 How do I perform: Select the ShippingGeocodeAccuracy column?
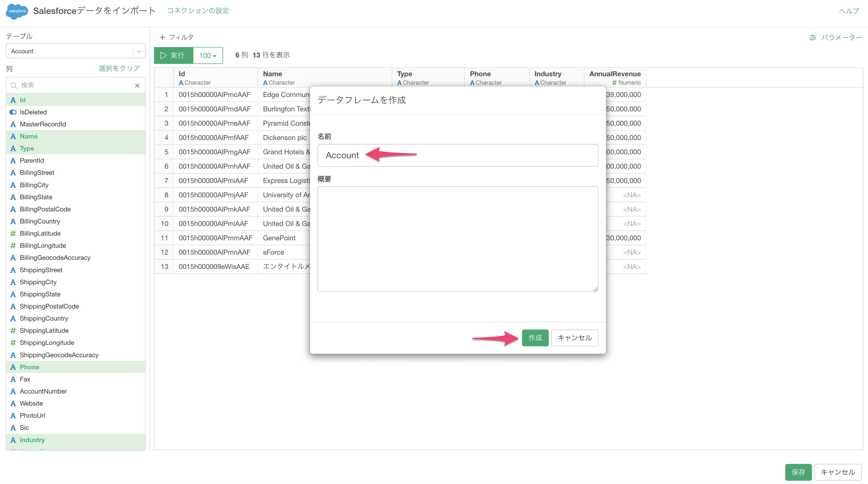pyautogui.click(x=76, y=355)
